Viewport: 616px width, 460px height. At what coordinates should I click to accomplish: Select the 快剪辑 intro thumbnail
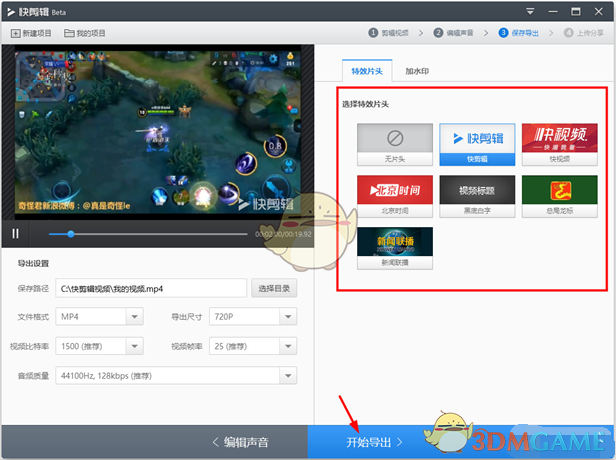tap(477, 145)
